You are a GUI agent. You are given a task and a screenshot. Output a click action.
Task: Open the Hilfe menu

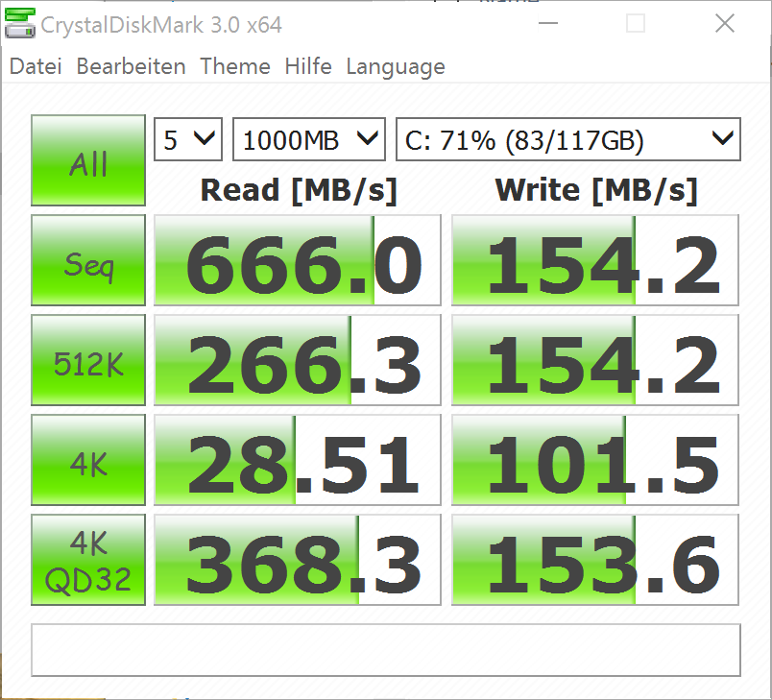pyautogui.click(x=308, y=66)
